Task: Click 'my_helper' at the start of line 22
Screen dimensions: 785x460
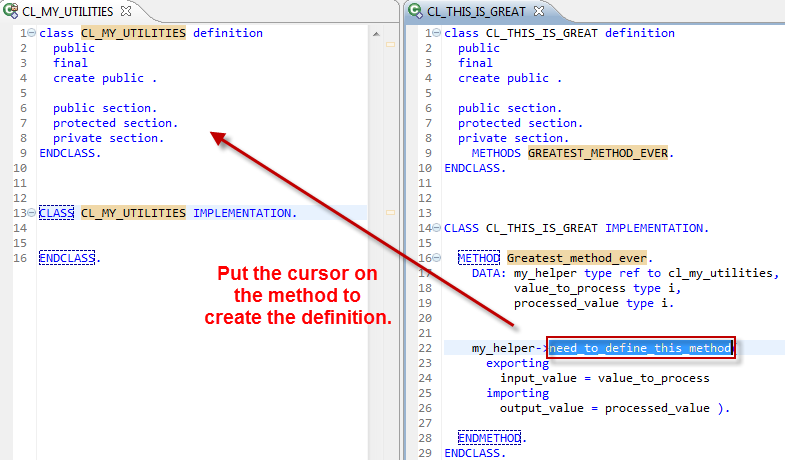Action: click(503, 348)
